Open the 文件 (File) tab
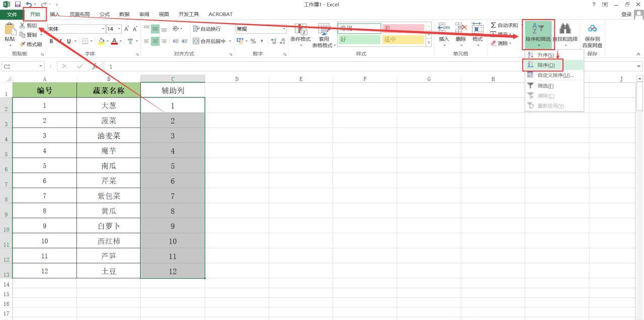The width and height of the screenshot is (644, 320). pyautogui.click(x=12, y=15)
